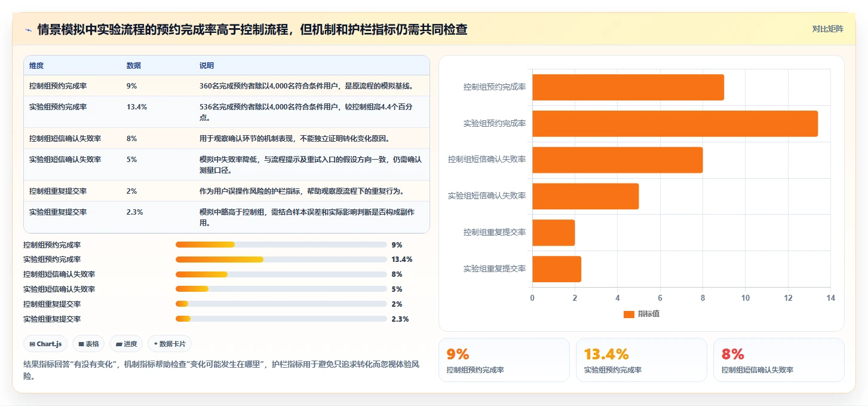Click the 控制组重复提交率 progress bar
The width and height of the screenshot is (868, 406).
[281, 304]
